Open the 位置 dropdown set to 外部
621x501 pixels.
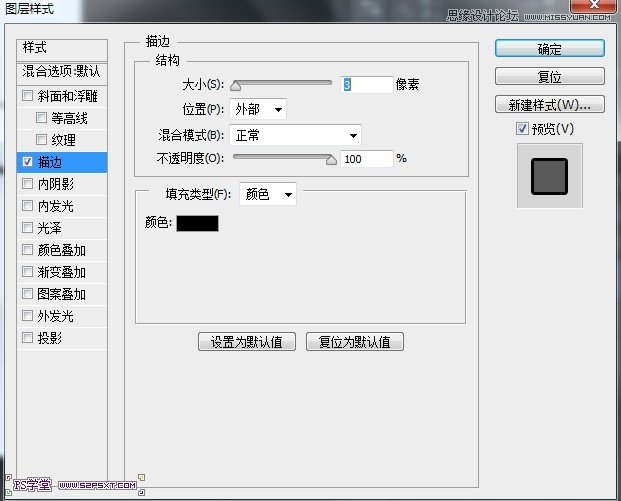tap(257, 109)
